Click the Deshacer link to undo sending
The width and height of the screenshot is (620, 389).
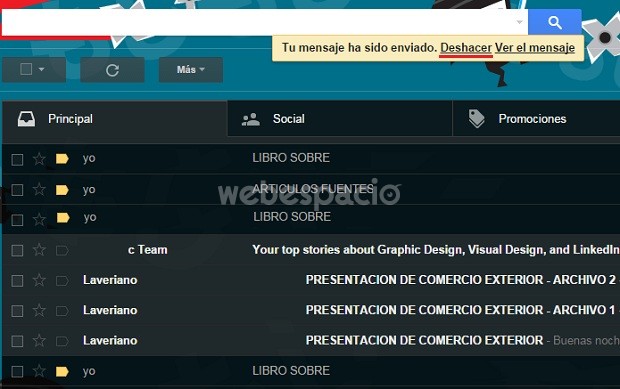tap(466, 48)
